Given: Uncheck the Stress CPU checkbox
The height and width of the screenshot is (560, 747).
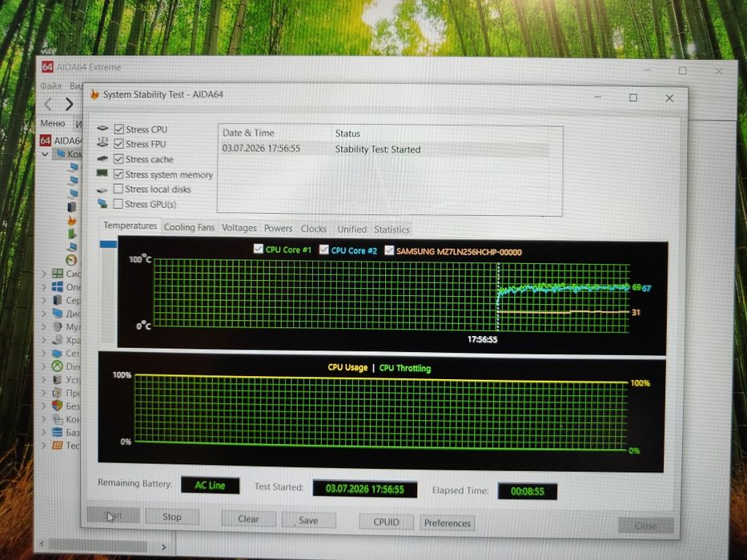Looking at the screenshot, I should click(119, 129).
